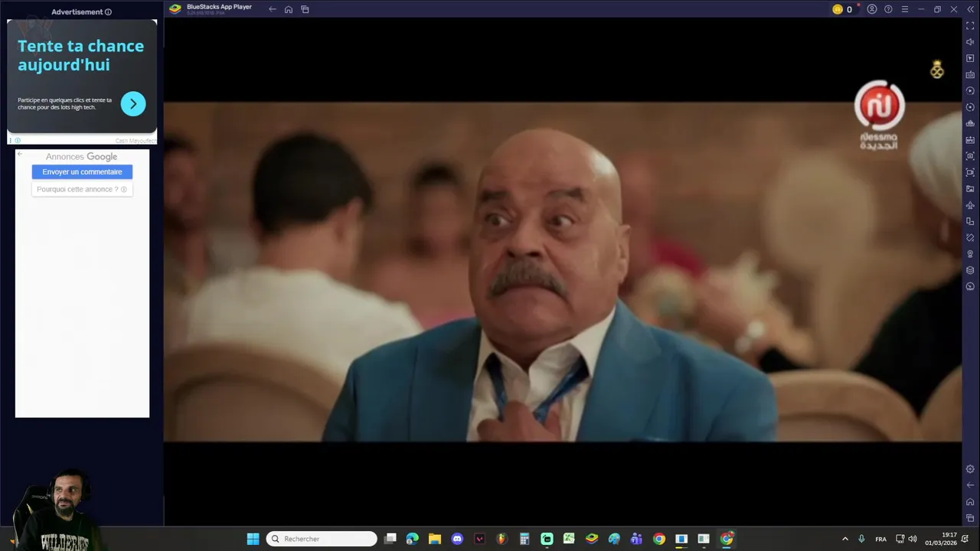Open recent apps icon at sidebar bottom
Screen dimensions: 980x551
970,518
